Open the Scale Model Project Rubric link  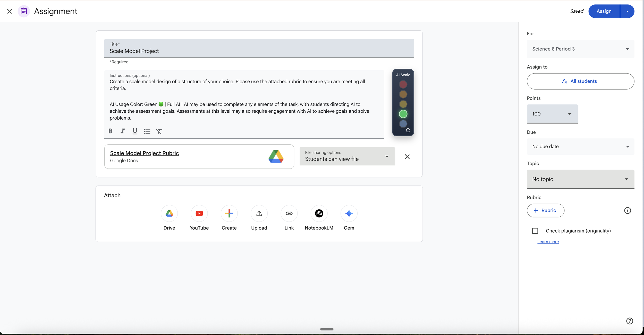click(x=144, y=153)
